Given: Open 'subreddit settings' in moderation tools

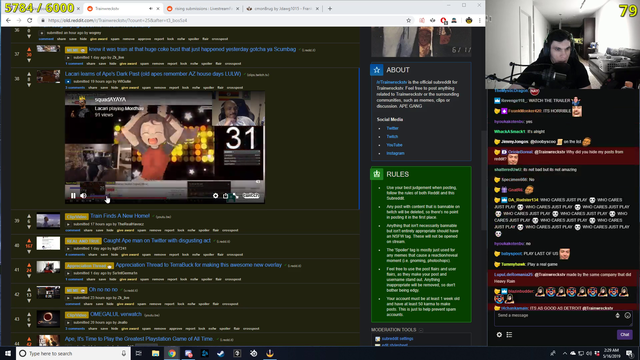Looking at the screenshot, I should pos(398,339).
